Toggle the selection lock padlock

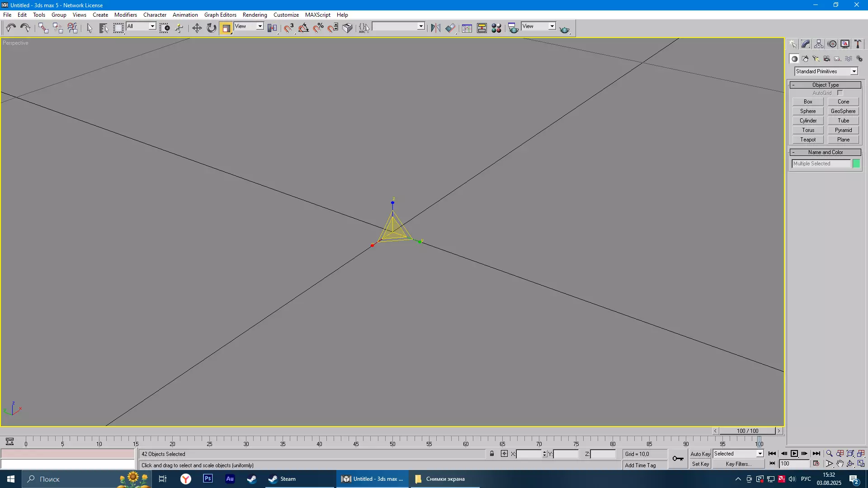pos(492,454)
